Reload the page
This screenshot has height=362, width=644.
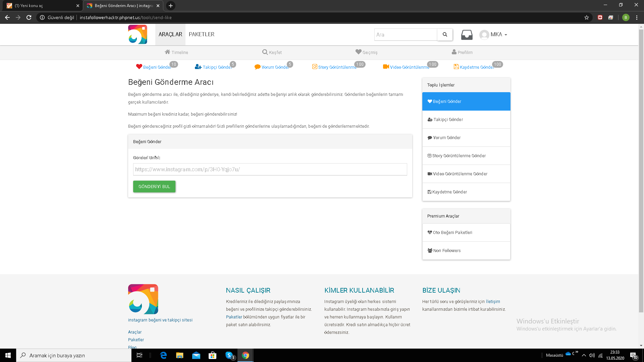(29, 17)
